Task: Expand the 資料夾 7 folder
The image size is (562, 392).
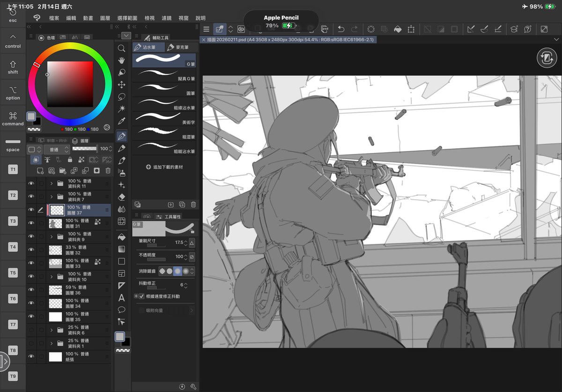Action: (x=52, y=197)
